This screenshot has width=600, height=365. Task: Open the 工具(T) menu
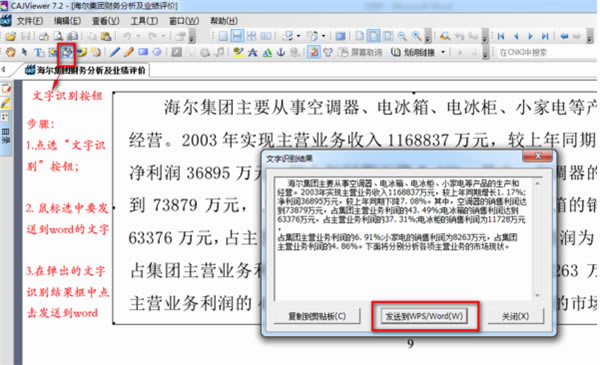144,21
